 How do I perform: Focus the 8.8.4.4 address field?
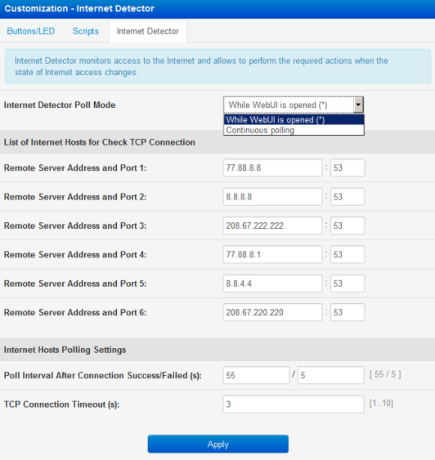tap(273, 284)
